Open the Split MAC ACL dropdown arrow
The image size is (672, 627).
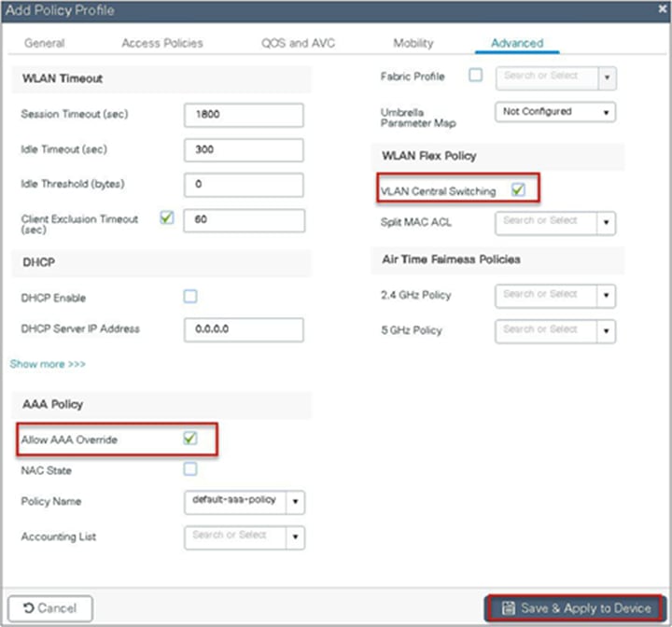point(606,223)
